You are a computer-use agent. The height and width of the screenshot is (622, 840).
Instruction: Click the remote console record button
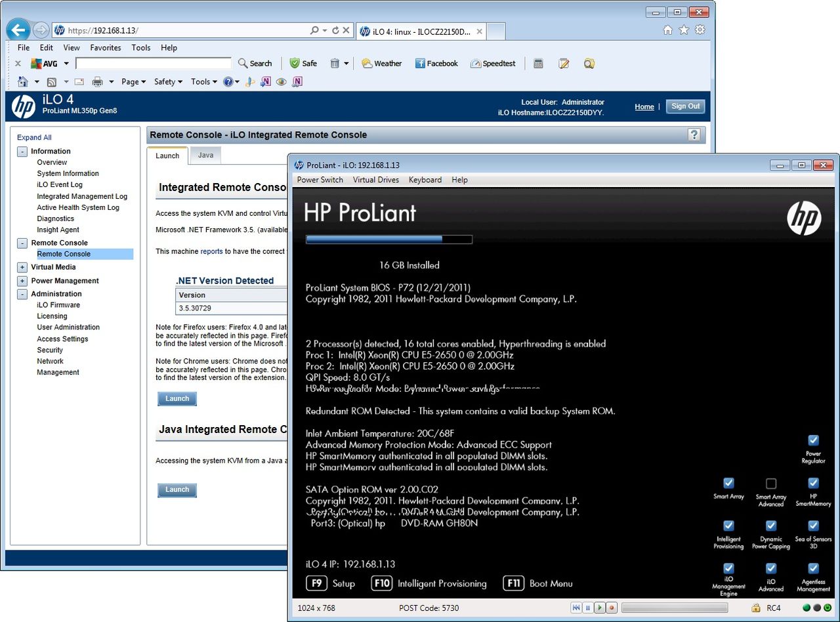tap(612, 608)
